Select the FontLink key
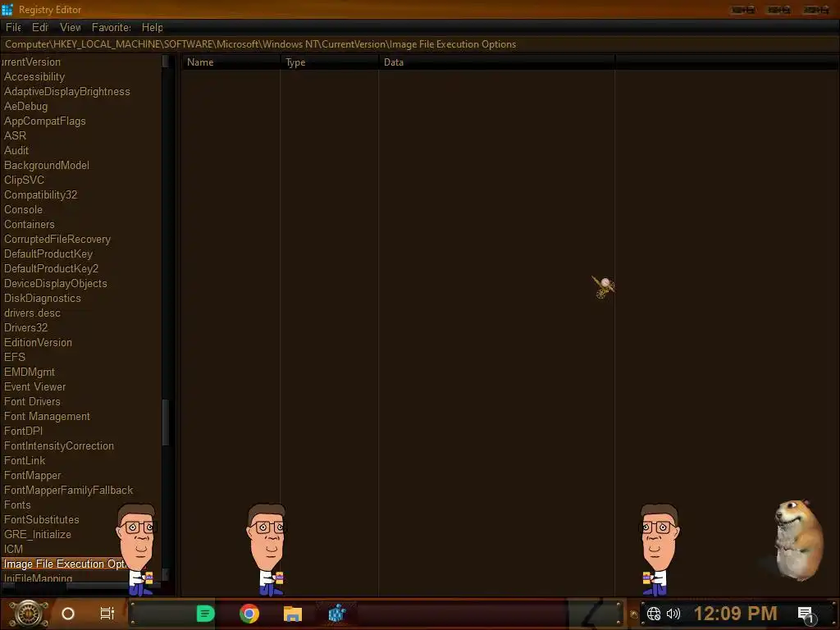 25,459
